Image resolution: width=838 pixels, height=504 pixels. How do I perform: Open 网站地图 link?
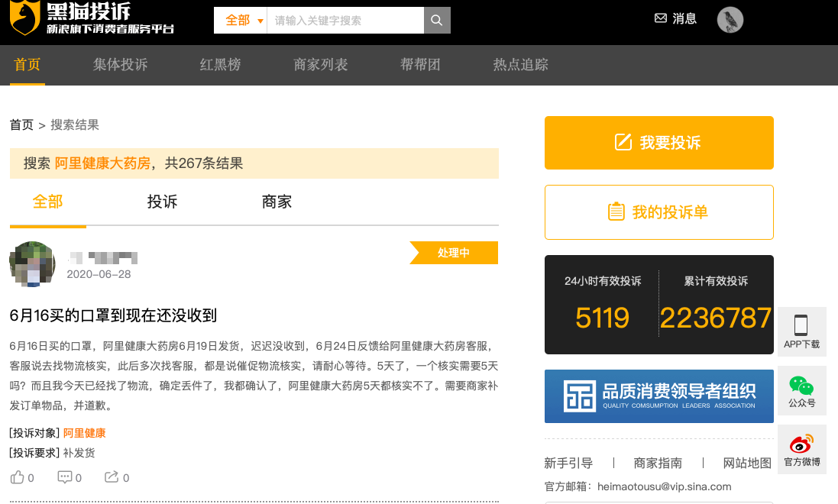[747, 463]
